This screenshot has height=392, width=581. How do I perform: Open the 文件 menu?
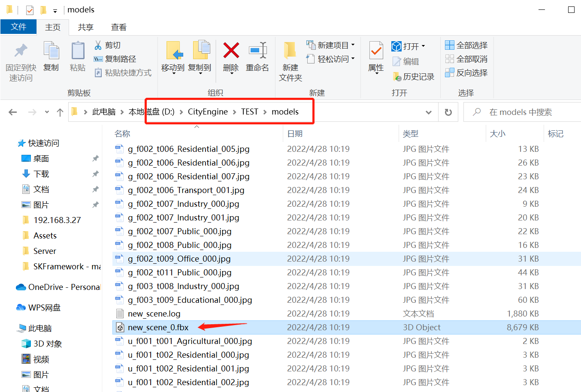pyautogui.click(x=18, y=27)
